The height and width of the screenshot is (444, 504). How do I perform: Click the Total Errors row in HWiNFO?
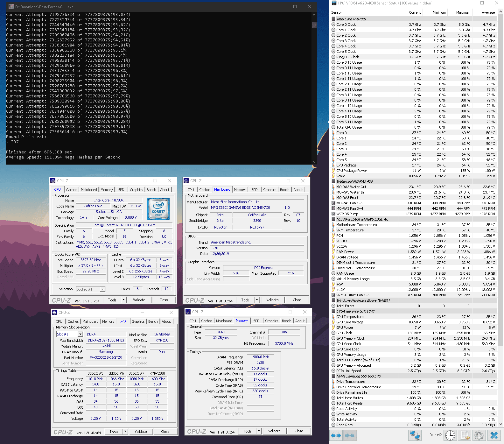click(x=414, y=306)
